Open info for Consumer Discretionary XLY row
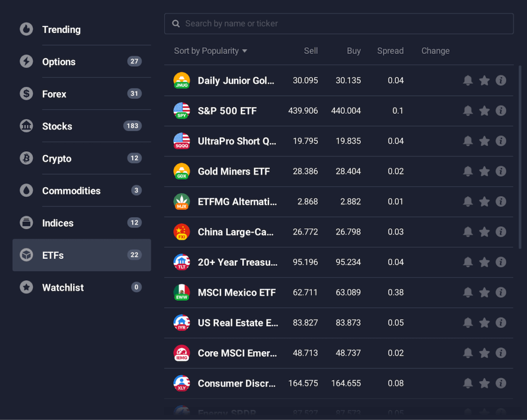The height and width of the screenshot is (420, 527). [x=501, y=383]
